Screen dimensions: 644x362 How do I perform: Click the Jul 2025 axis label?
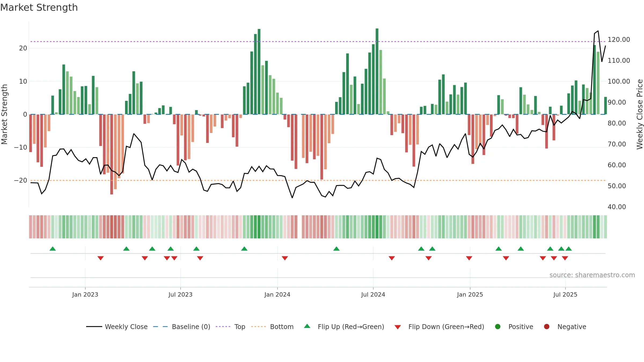pos(565,294)
